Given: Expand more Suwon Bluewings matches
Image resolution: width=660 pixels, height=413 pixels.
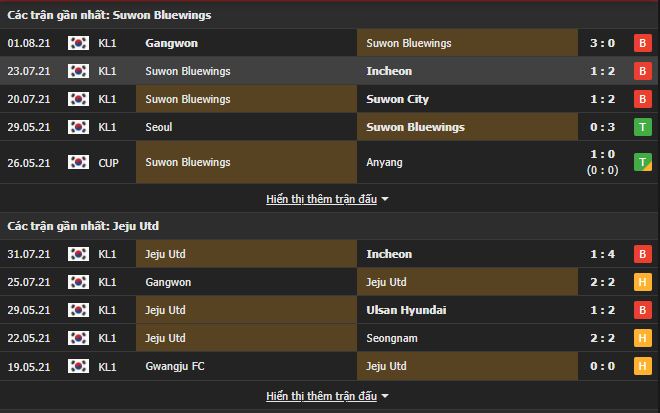Looking at the screenshot, I should [x=327, y=199].
